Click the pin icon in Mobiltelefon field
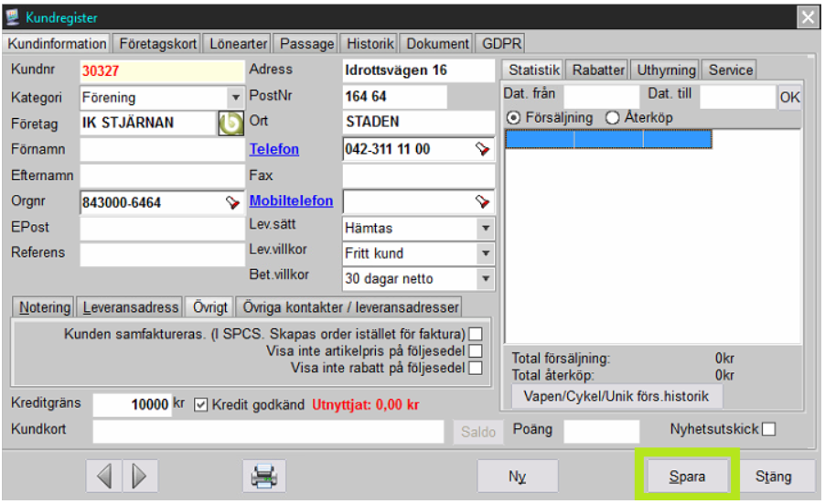 (482, 201)
